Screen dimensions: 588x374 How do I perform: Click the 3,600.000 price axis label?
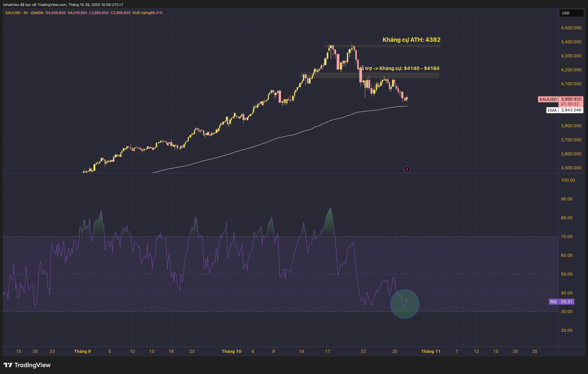[x=571, y=154]
